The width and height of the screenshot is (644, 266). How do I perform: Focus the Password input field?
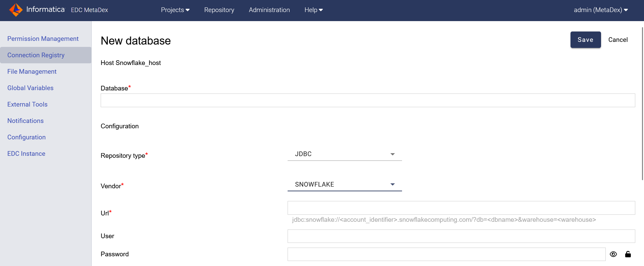tap(447, 254)
